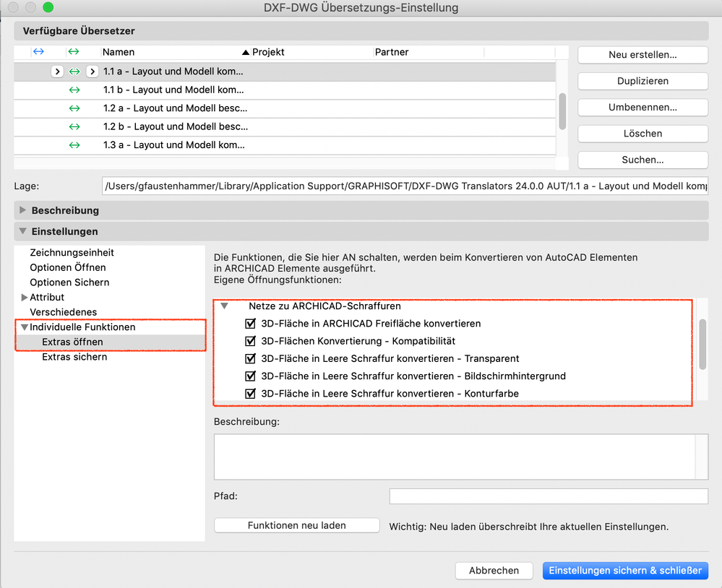
Task: Click the Löschen button
Action: tap(643, 134)
